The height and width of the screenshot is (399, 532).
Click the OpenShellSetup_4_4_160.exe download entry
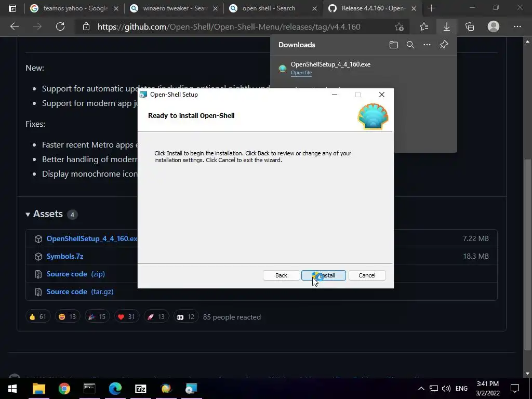363,68
